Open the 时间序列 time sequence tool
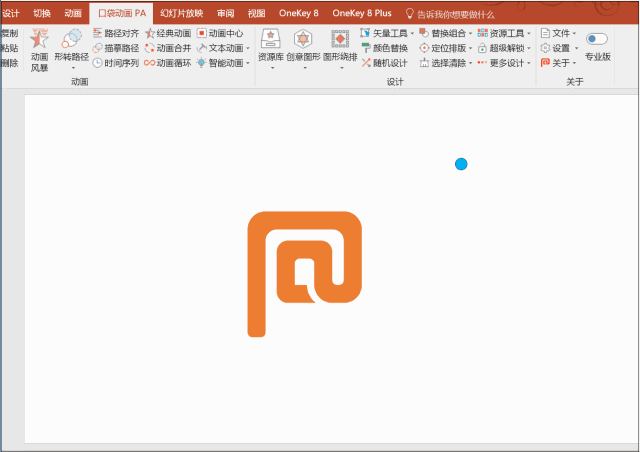Image resolution: width=640 pixels, height=452 pixels. (x=116, y=63)
